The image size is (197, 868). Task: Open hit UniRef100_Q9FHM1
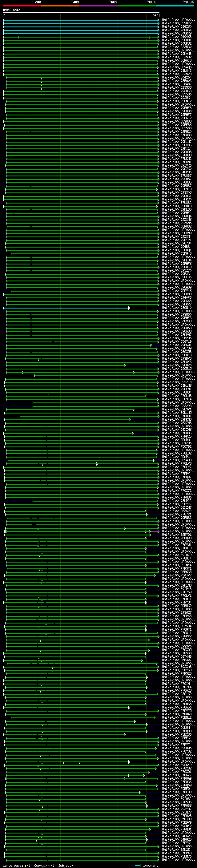click(177, 40)
